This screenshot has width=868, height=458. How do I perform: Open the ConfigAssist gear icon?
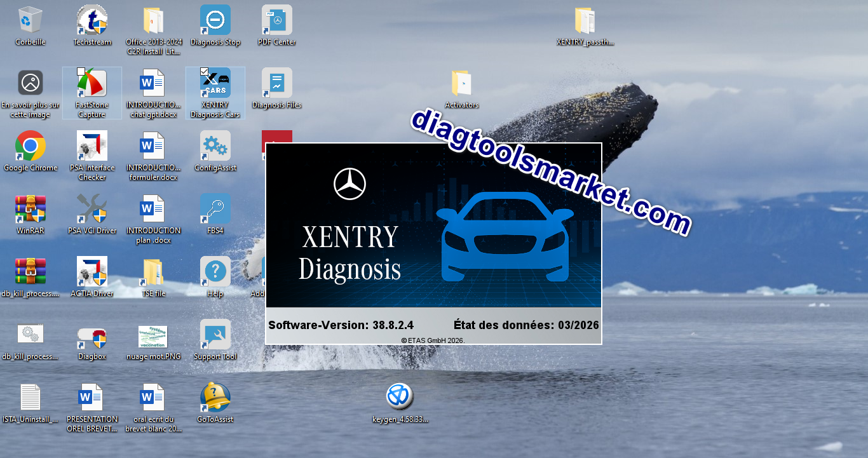tap(215, 146)
